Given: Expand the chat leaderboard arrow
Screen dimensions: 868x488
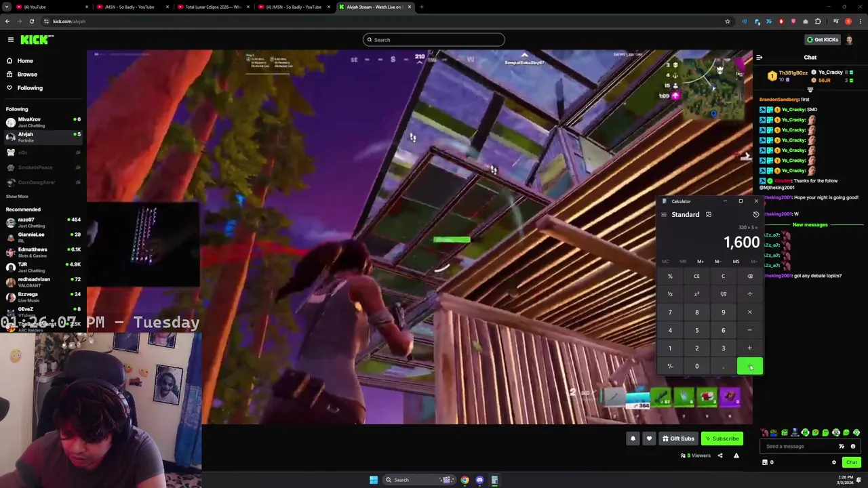Looking at the screenshot, I should (x=810, y=89).
